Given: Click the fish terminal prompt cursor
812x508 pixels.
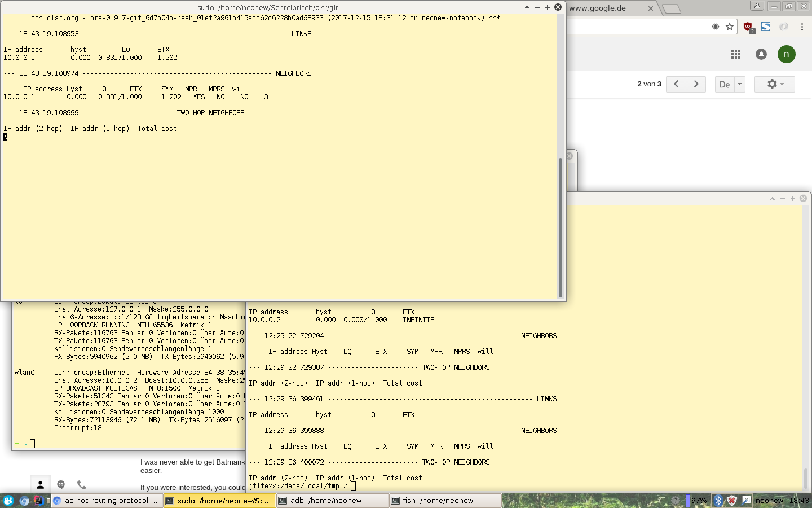Looking at the screenshot, I should pos(32,444).
